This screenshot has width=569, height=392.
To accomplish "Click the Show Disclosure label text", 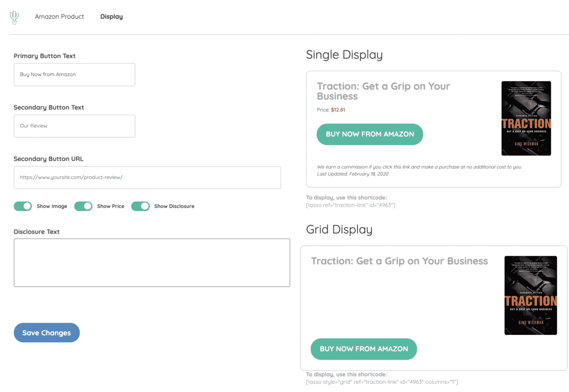I will point(174,206).
